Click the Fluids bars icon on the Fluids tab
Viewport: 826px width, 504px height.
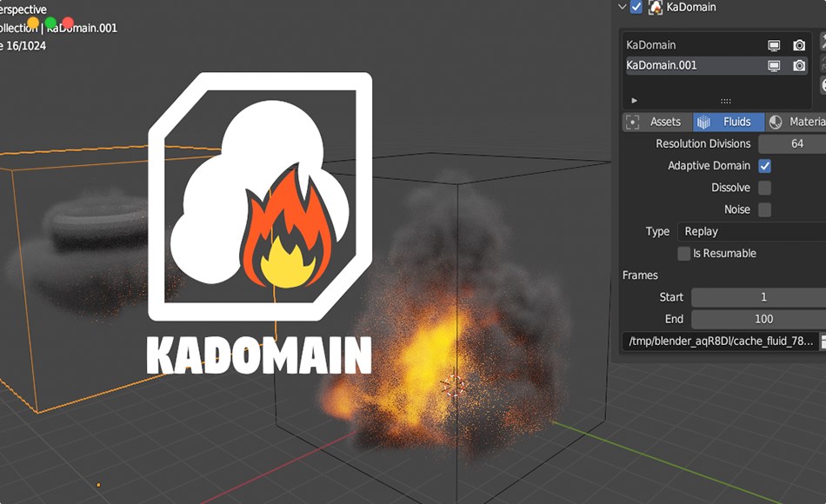point(703,122)
